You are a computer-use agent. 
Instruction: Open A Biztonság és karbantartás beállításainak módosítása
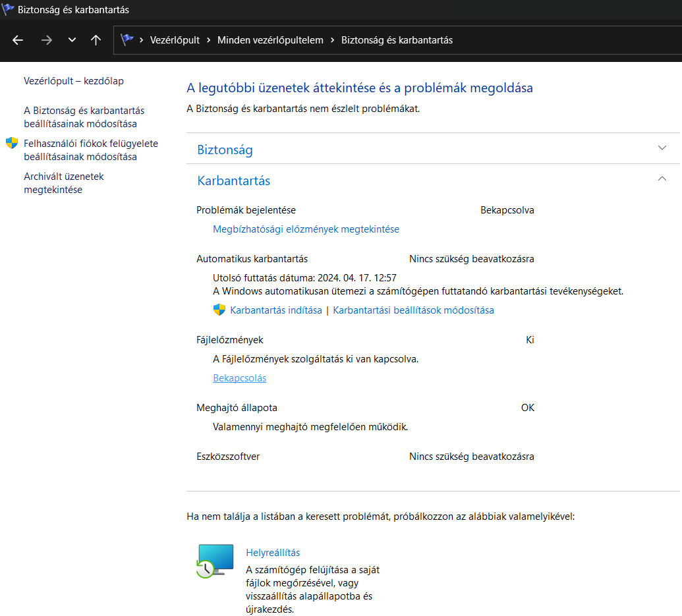tap(84, 117)
